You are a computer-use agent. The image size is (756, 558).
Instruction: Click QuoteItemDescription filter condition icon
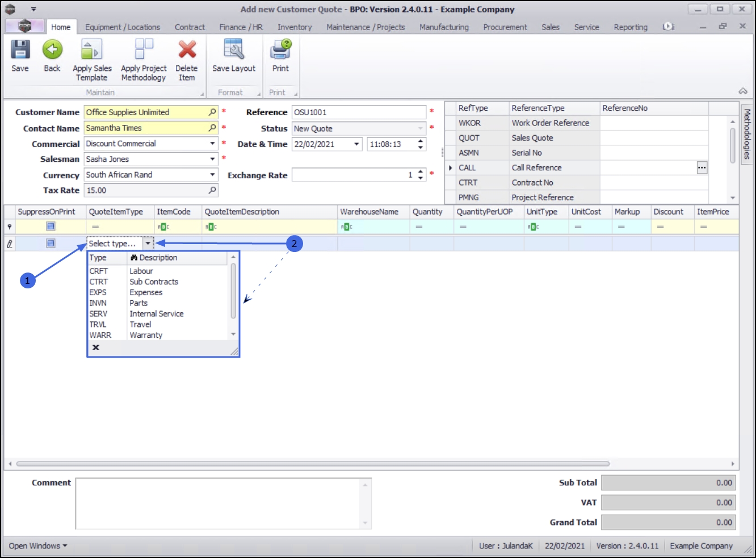(x=211, y=227)
